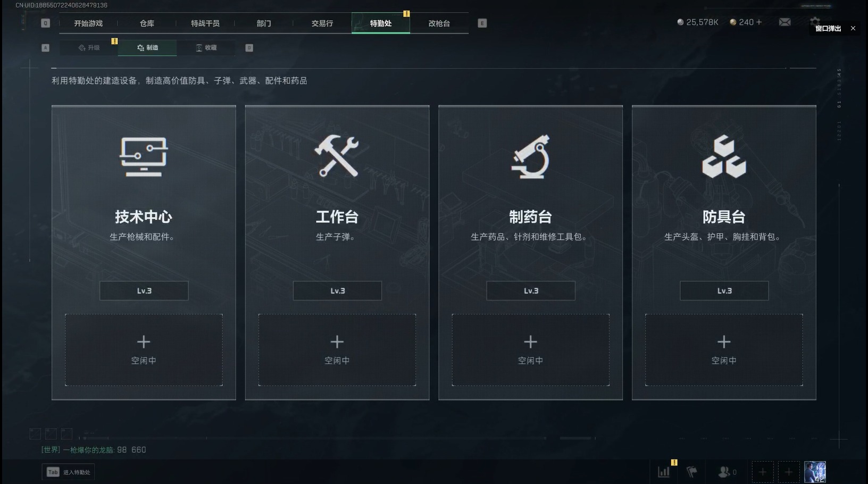Open the 改枪台 tab

pyautogui.click(x=439, y=23)
